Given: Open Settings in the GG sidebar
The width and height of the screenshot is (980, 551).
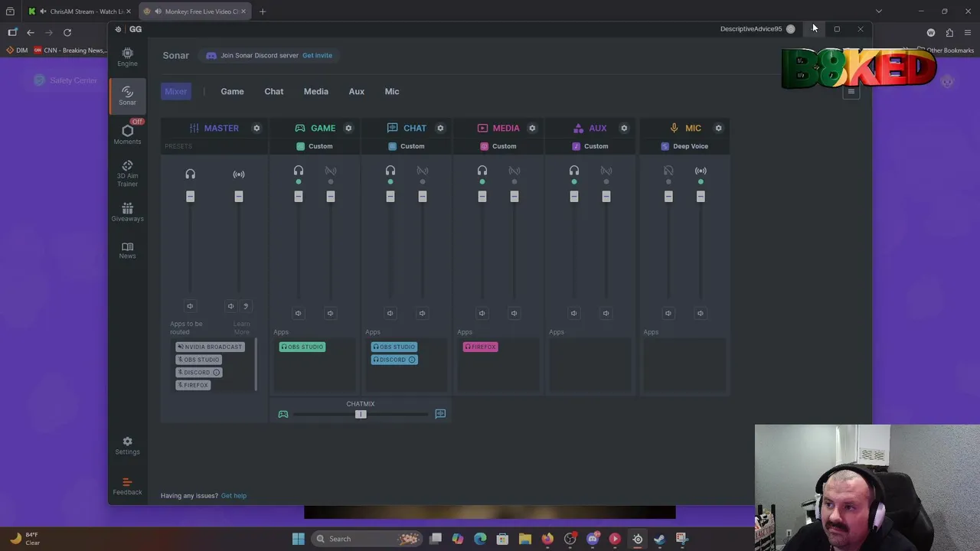Looking at the screenshot, I should (127, 445).
